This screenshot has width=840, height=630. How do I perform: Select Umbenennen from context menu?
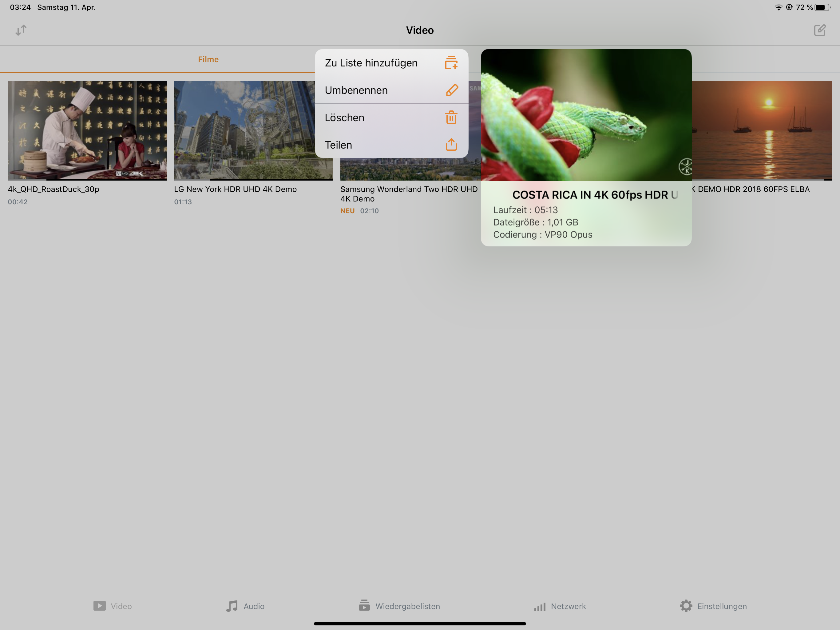pos(356,90)
